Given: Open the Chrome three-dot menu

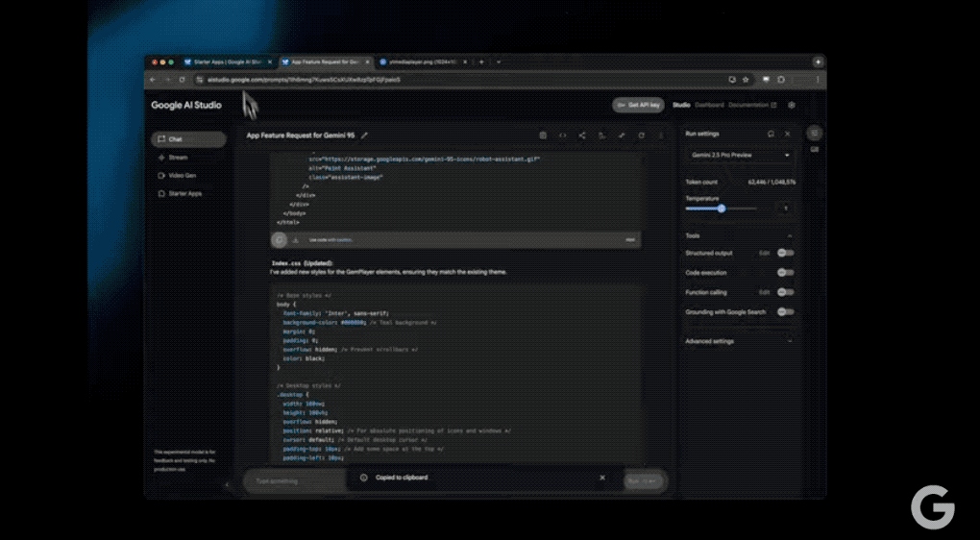Looking at the screenshot, I should [818, 80].
